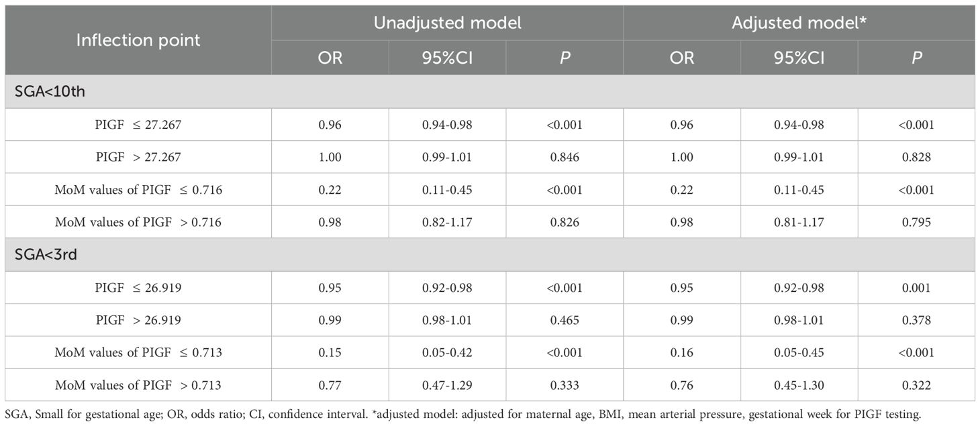Viewport: 980px width, 426px height.
Task: Select the 'PIGF > 27.267' row label
Action: (138, 157)
